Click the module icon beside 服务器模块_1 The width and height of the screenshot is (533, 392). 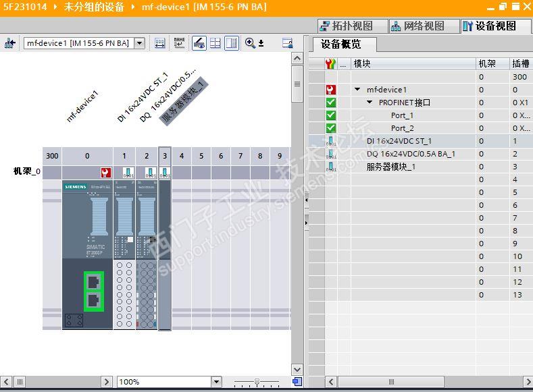point(331,167)
